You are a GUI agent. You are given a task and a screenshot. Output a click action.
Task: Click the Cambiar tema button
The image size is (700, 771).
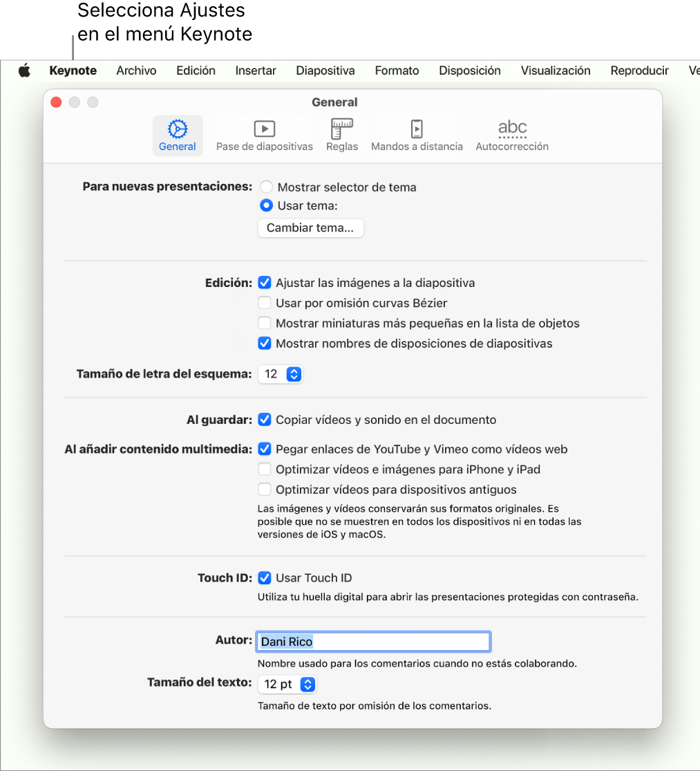[310, 228]
